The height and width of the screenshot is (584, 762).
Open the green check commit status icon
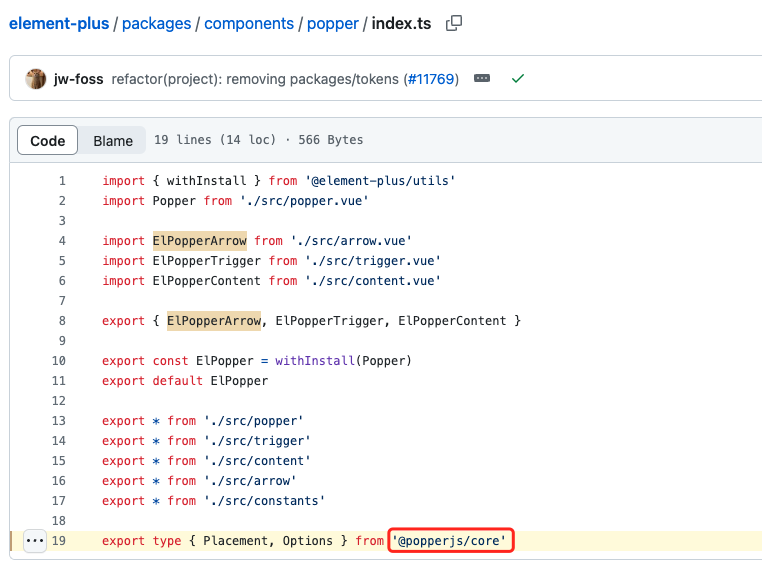click(x=517, y=79)
